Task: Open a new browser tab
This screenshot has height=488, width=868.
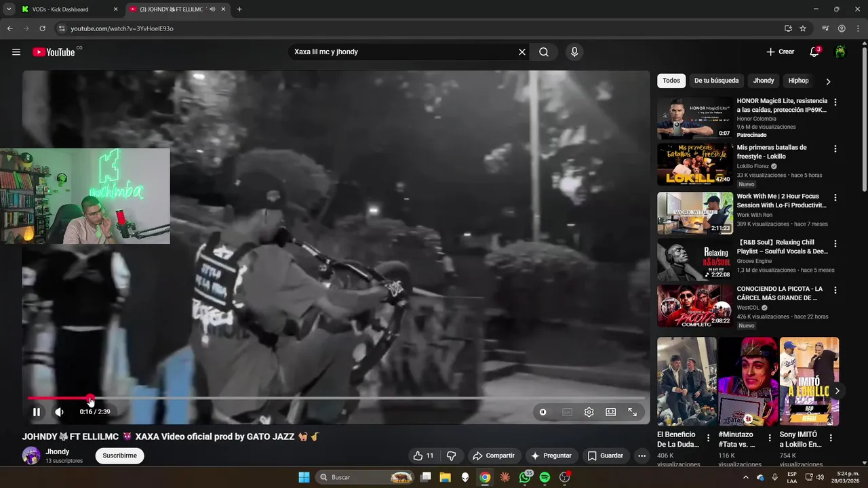Action: 239,9
